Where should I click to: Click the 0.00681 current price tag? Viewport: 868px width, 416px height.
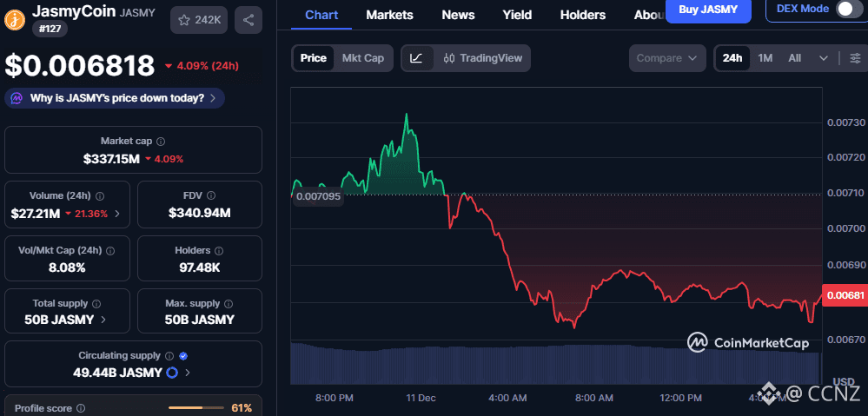[x=845, y=295]
